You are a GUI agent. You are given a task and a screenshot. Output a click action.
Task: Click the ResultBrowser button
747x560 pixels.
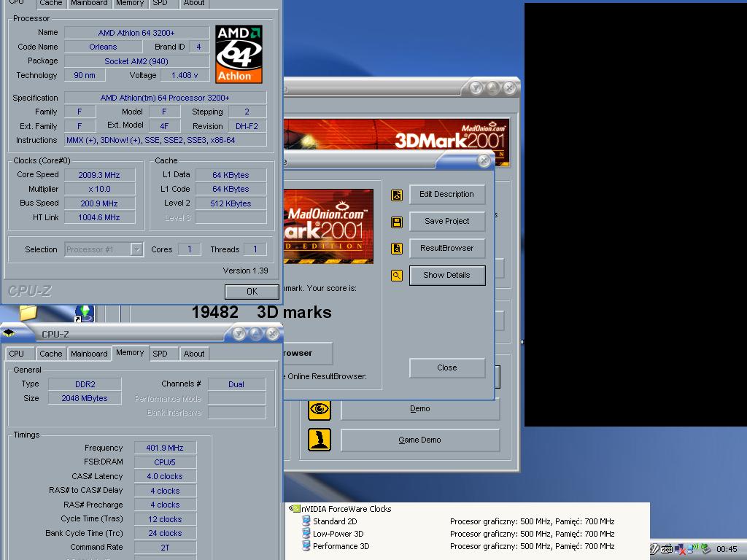point(447,248)
